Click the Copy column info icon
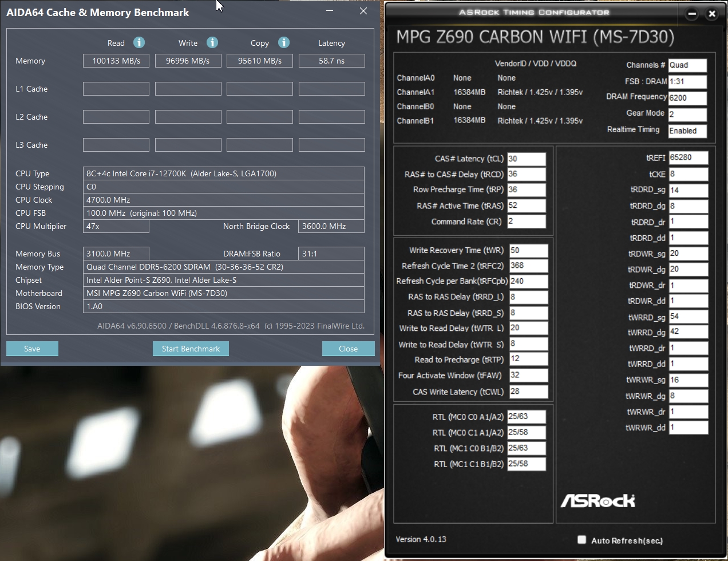Image resolution: width=728 pixels, height=561 pixels. pos(284,42)
